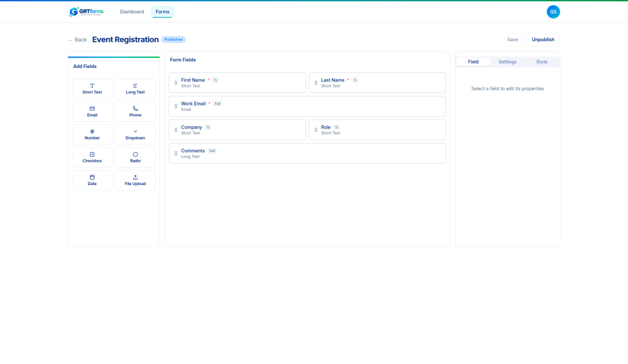This screenshot has width=628, height=364.
Task: Select the Company field card
Action: coord(237,130)
